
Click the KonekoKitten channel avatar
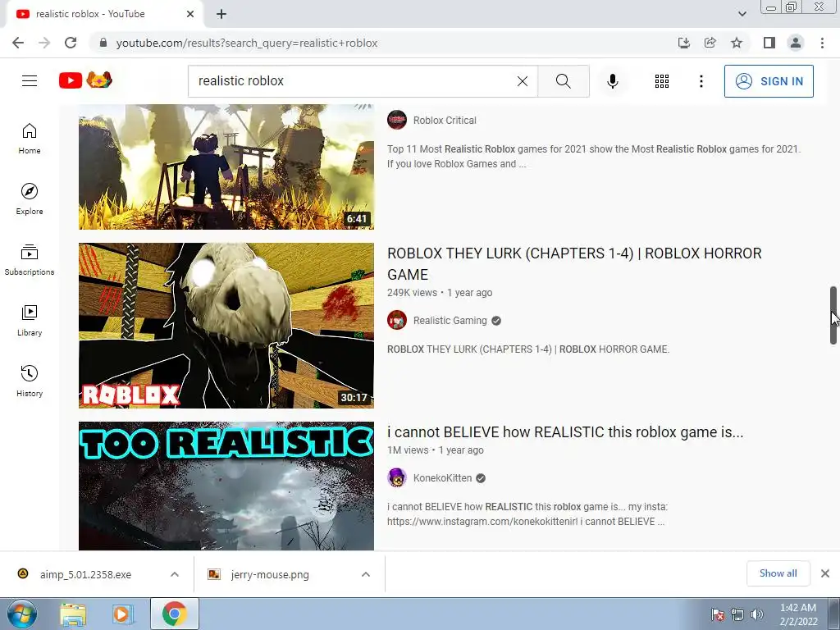(397, 478)
